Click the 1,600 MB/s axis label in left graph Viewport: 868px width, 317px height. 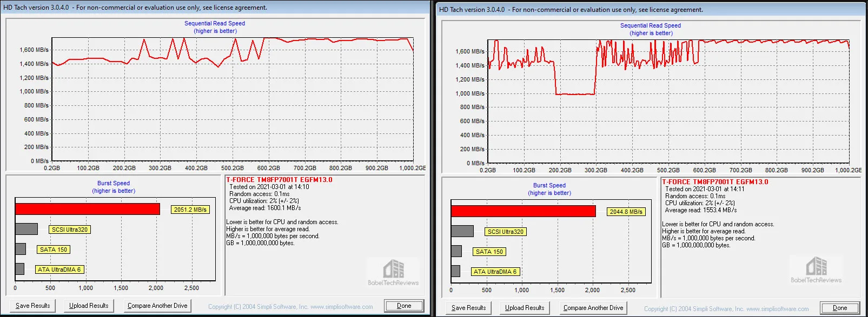pyautogui.click(x=34, y=50)
